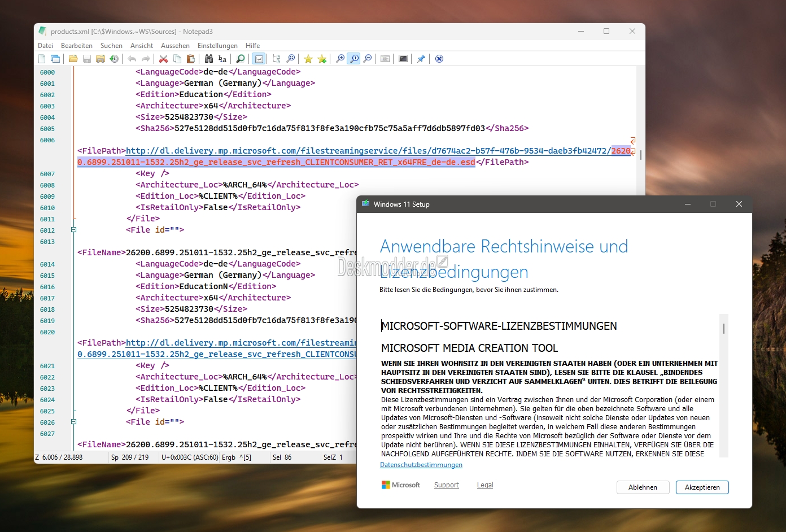The height and width of the screenshot is (532, 786).
Task: Collapse the fold marker at line 6026
Action: tap(73, 422)
